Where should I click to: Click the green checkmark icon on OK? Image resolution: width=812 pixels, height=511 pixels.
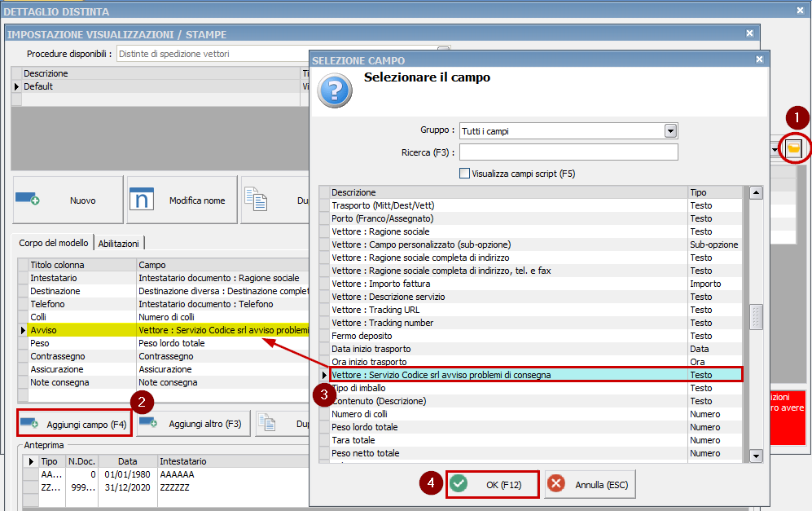(459, 483)
